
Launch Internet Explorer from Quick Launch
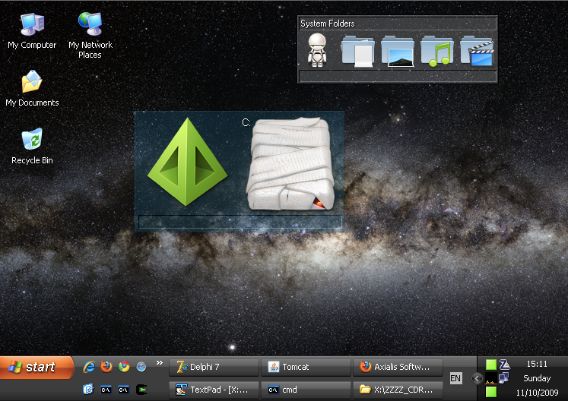pos(88,367)
